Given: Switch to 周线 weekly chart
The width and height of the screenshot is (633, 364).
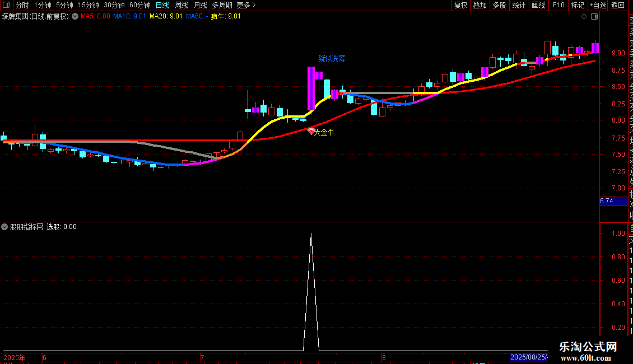Looking at the screenshot, I should (x=181, y=5).
